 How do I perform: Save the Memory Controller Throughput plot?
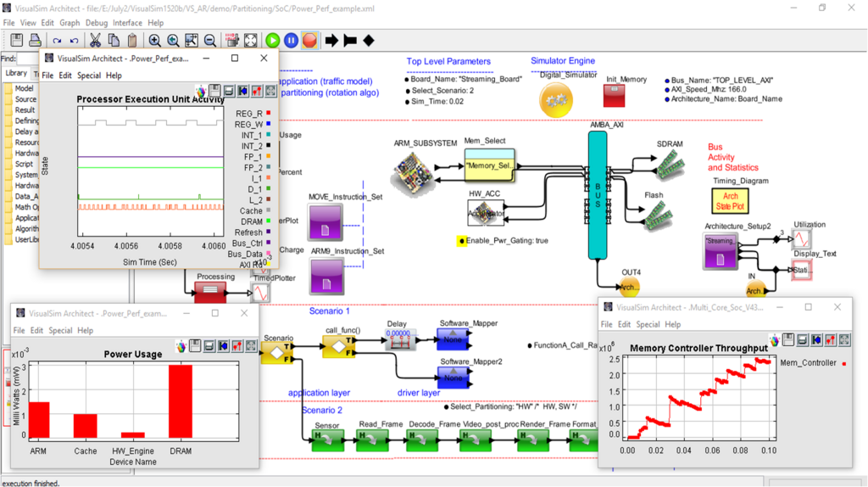point(788,340)
